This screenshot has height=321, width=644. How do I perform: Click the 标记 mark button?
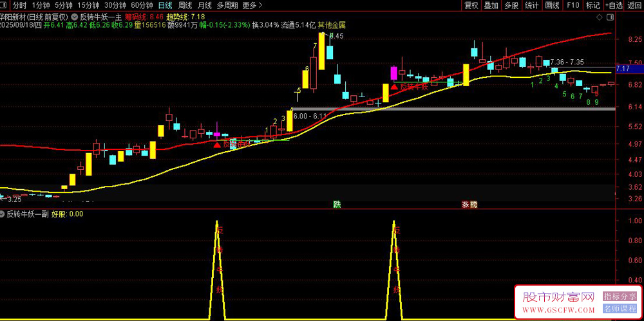[593, 5]
